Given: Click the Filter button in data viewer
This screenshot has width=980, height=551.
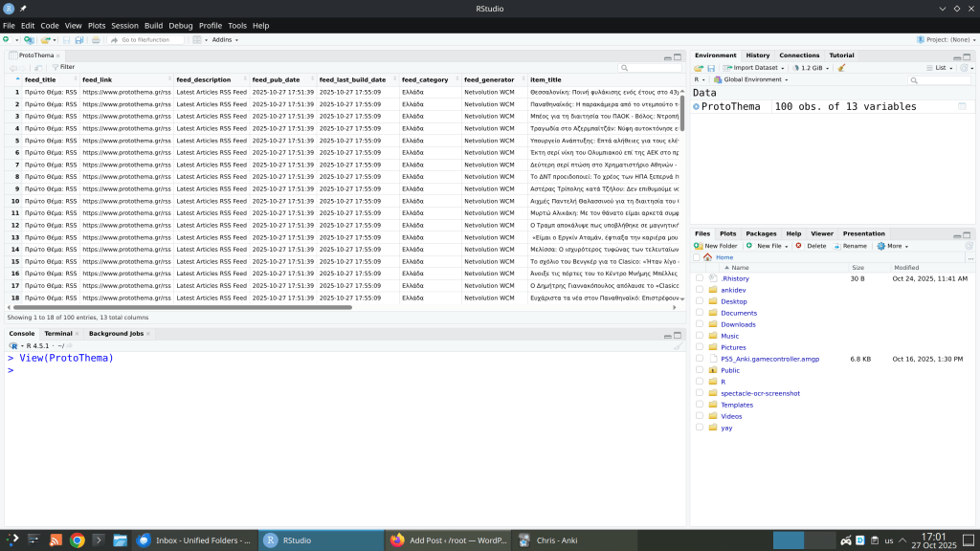Looking at the screenshot, I should coord(63,67).
